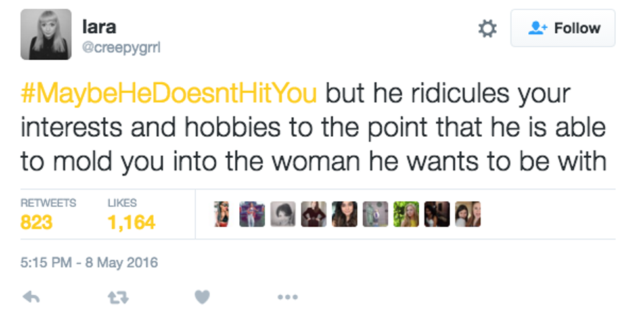
Task: Like the tweet with the heart icon
Action: [202, 297]
